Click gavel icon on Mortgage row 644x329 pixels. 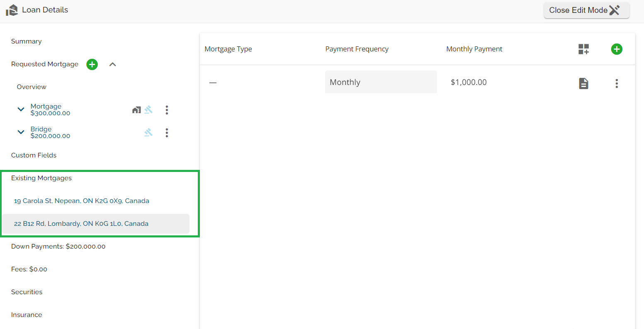(148, 110)
